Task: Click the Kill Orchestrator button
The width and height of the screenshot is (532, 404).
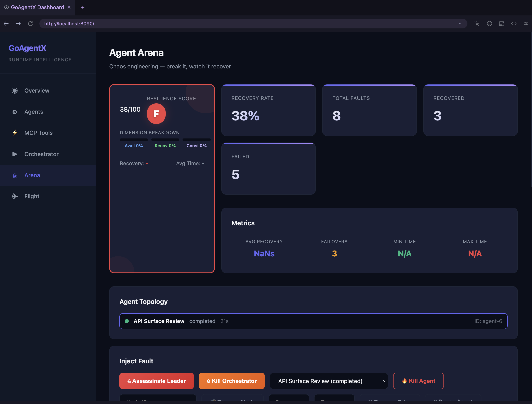Action: (x=232, y=381)
